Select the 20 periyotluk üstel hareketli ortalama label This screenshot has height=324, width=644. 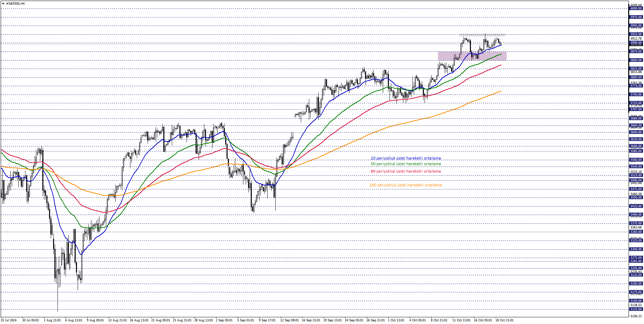(x=406, y=158)
